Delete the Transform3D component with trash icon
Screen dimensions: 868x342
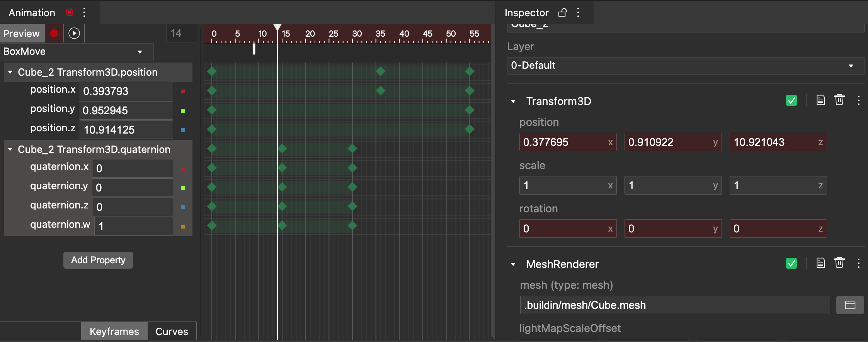[x=839, y=100]
